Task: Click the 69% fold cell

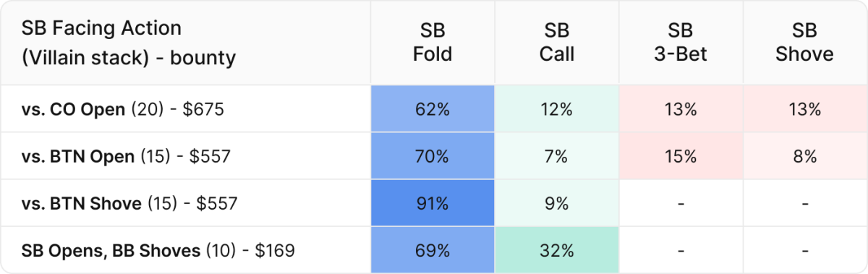Action: coord(433,251)
